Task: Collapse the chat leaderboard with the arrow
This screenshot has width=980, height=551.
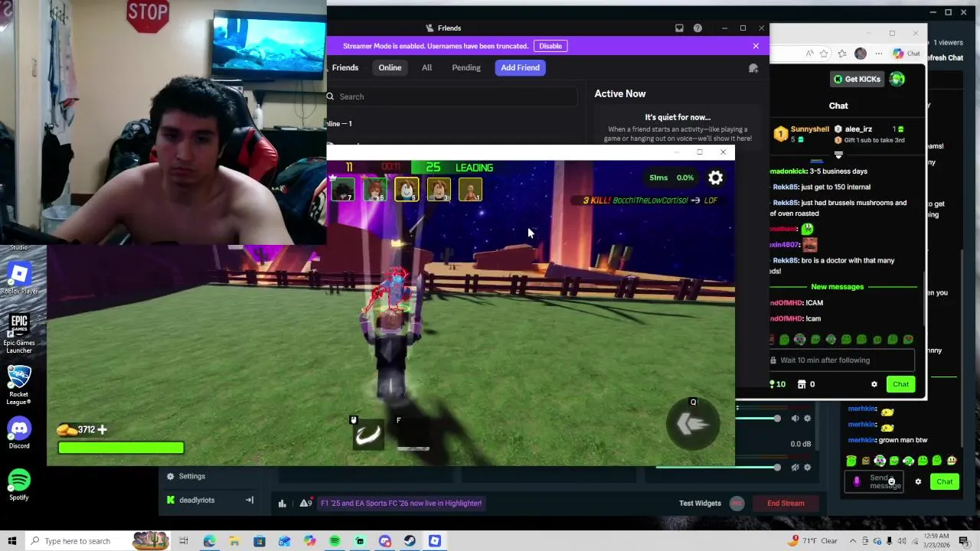Action: (838, 155)
